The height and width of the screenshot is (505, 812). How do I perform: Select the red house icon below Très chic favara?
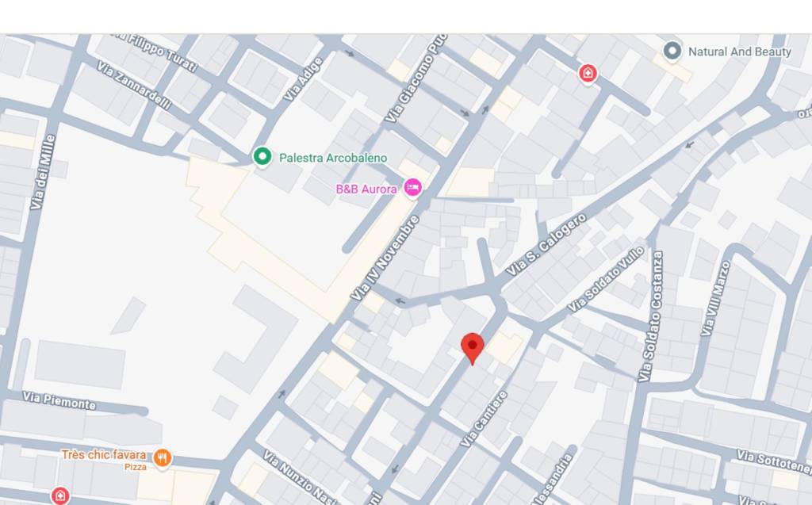60,495
